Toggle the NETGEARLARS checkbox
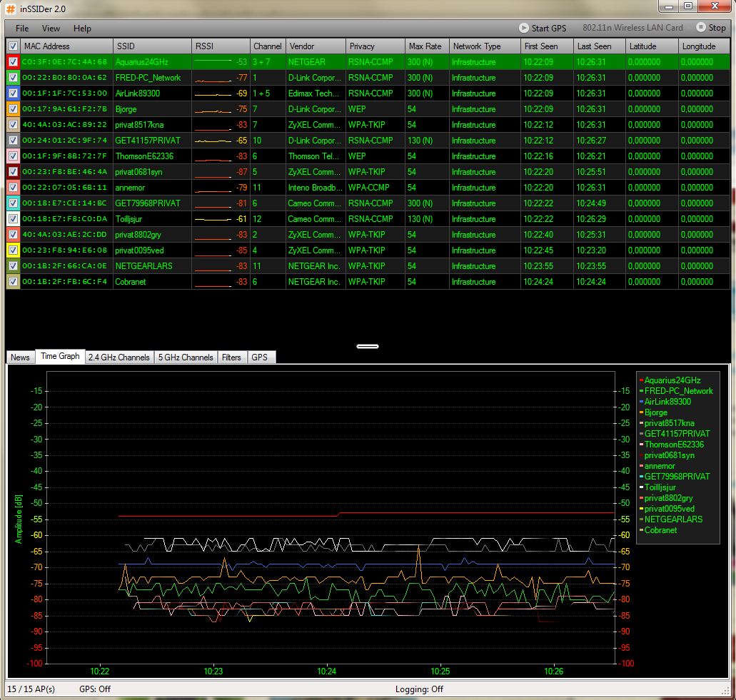Image resolution: width=736 pixels, height=700 pixels. pyautogui.click(x=13, y=266)
